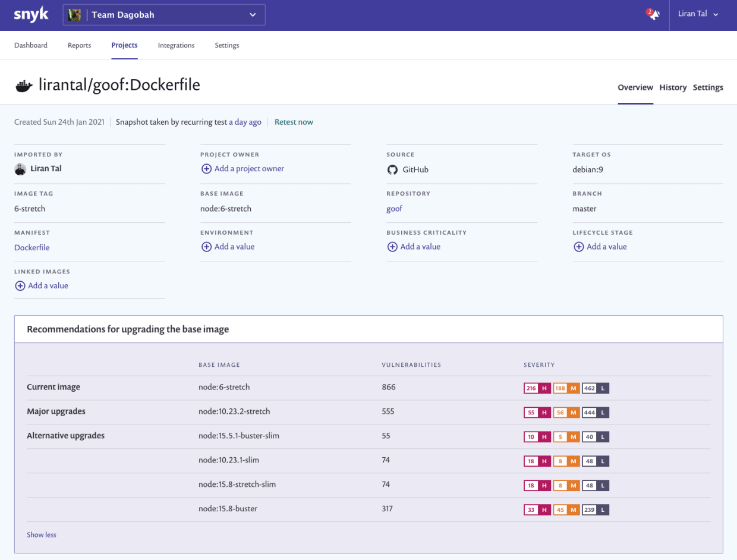Click the 10 H badge for node:15.5.1-buster-slim

click(537, 437)
